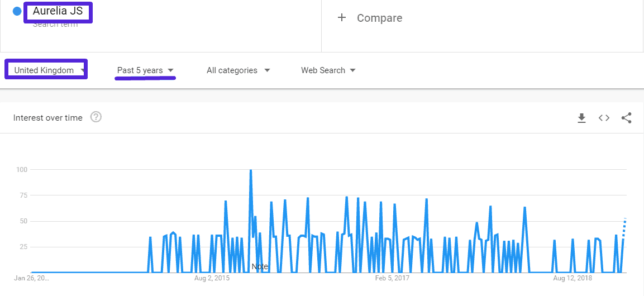Image resolution: width=644 pixels, height=296 pixels.
Task: Click the 75 value on the y-axis
Action: (23, 195)
